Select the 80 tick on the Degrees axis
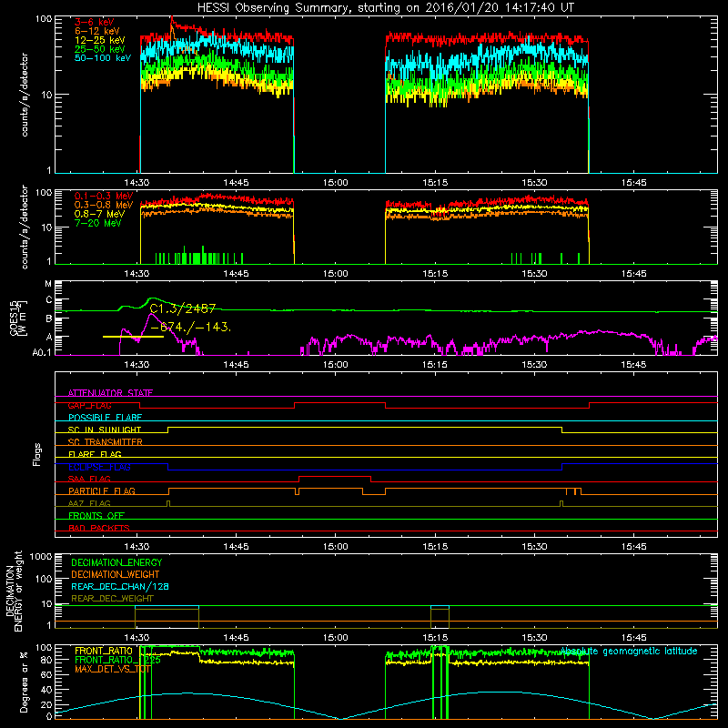The width and height of the screenshot is (728, 728). 46,659
